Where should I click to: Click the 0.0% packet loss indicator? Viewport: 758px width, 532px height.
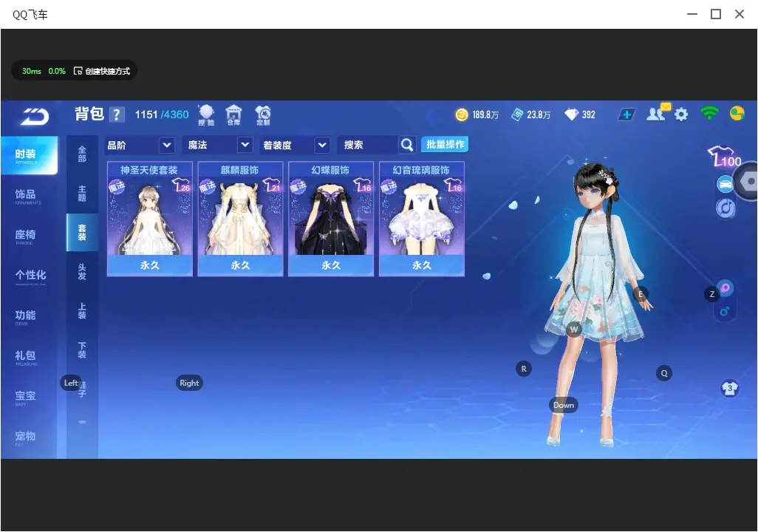tap(57, 71)
